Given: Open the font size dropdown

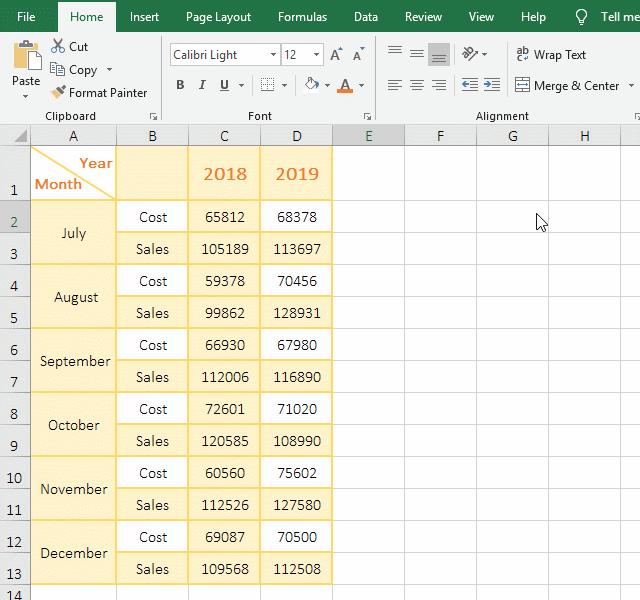Looking at the screenshot, I should (317, 55).
